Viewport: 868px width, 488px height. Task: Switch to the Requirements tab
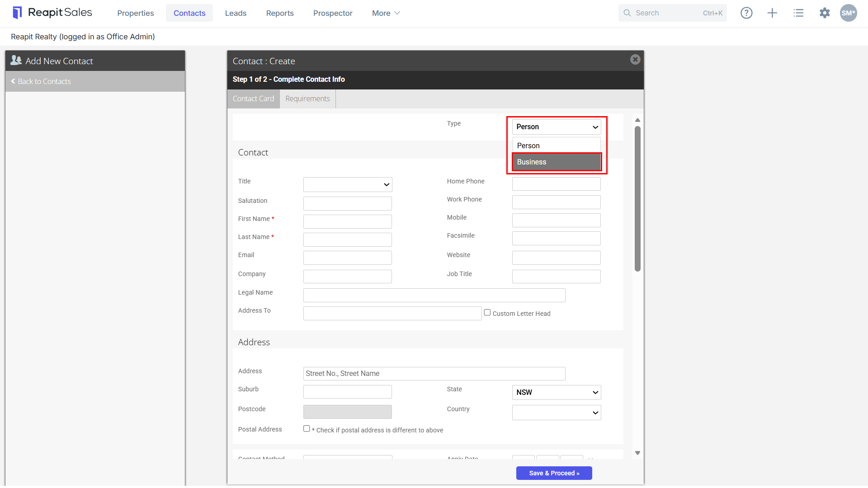point(307,99)
